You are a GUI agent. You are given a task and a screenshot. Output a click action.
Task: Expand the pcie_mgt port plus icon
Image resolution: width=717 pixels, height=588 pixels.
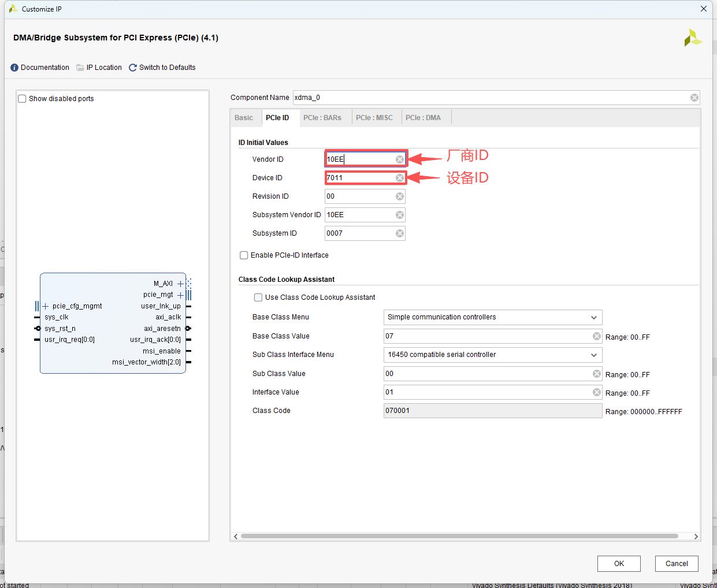pyautogui.click(x=180, y=295)
